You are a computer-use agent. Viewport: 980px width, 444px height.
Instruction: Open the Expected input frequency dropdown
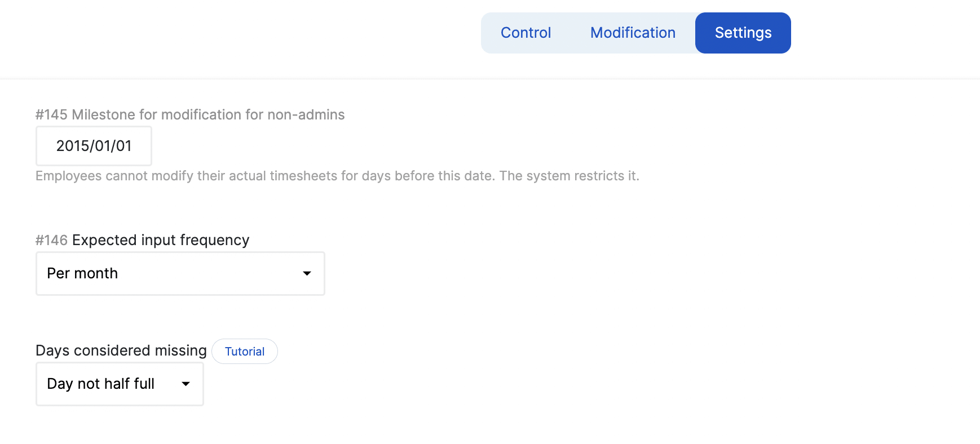[180, 273]
